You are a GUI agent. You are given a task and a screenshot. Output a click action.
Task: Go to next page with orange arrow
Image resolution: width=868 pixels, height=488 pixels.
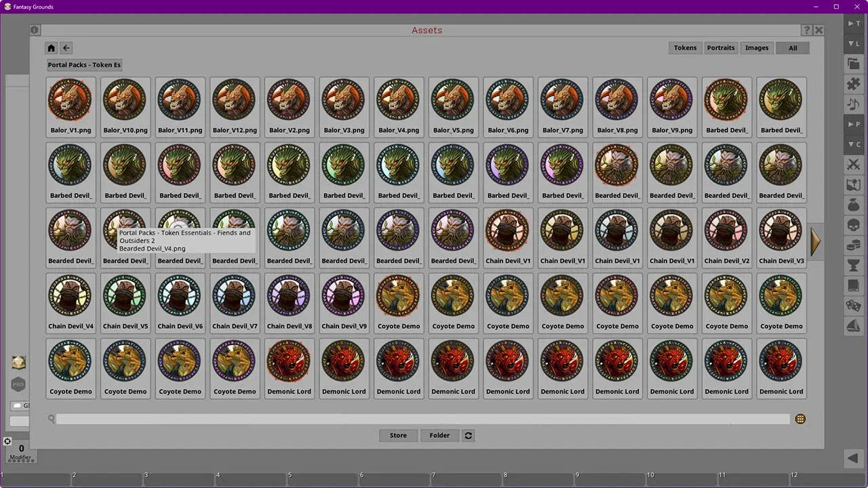click(x=815, y=241)
